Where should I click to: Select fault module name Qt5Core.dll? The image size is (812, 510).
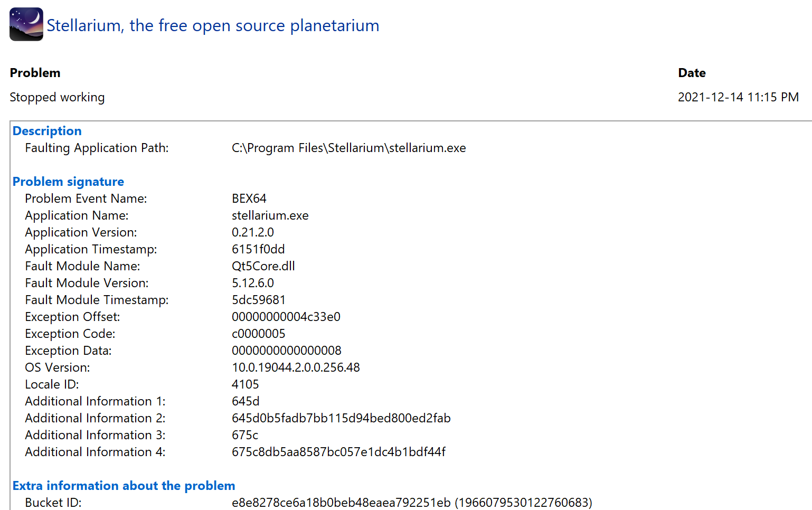pos(263,266)
